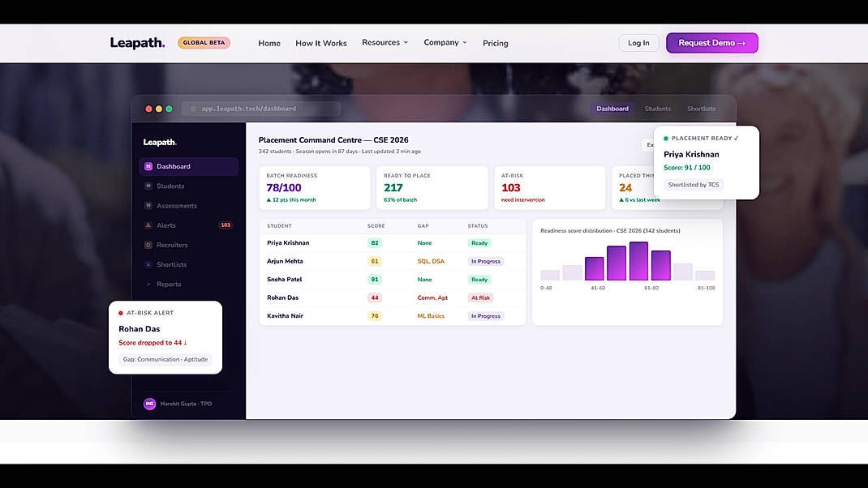Screen dimensions: 868x488
Task: Select Recruiters in the sidebar menu
Action: (189, 245)
